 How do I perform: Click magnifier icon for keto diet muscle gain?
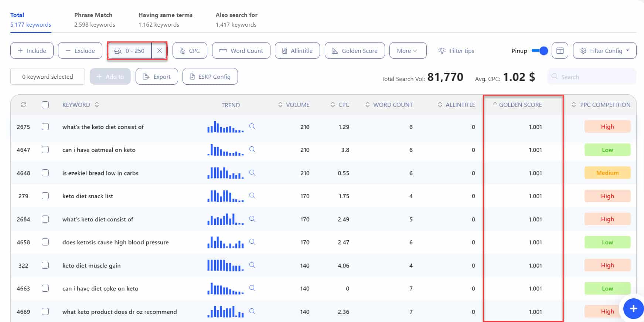click(x=252, y=265)
